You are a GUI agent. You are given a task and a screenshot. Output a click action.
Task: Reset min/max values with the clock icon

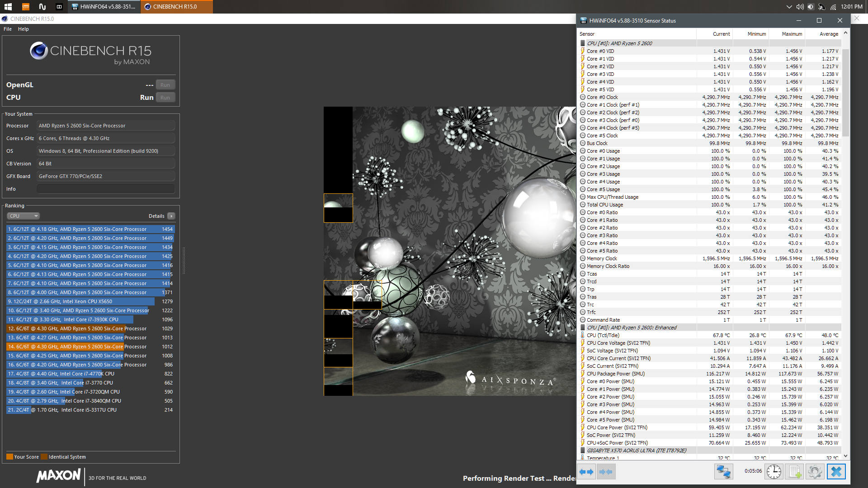coord(774,472)
